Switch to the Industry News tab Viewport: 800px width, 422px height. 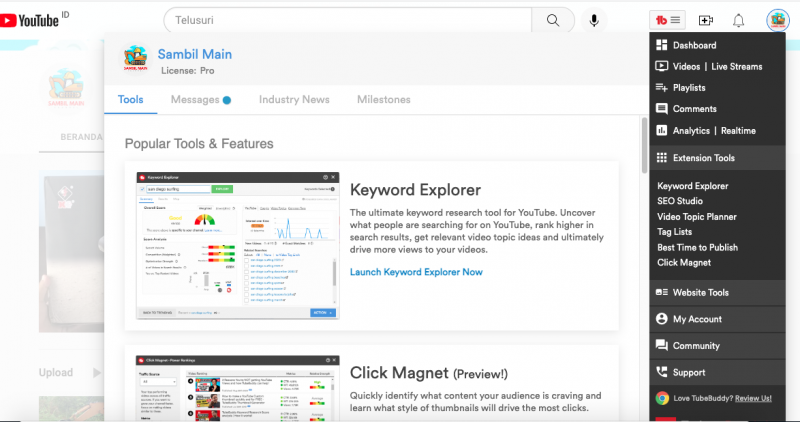pos(294,100)
